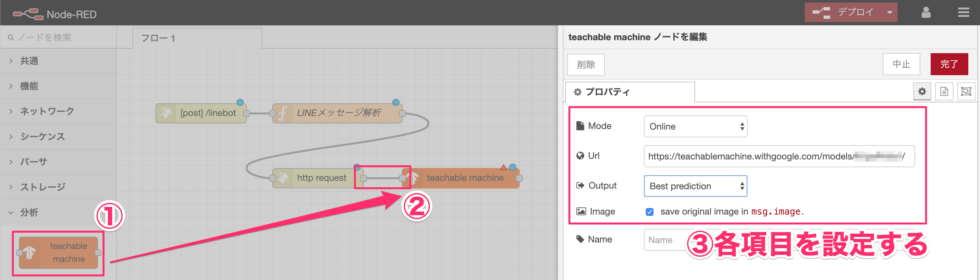
Task: Select the http request node
Action: 318,178
